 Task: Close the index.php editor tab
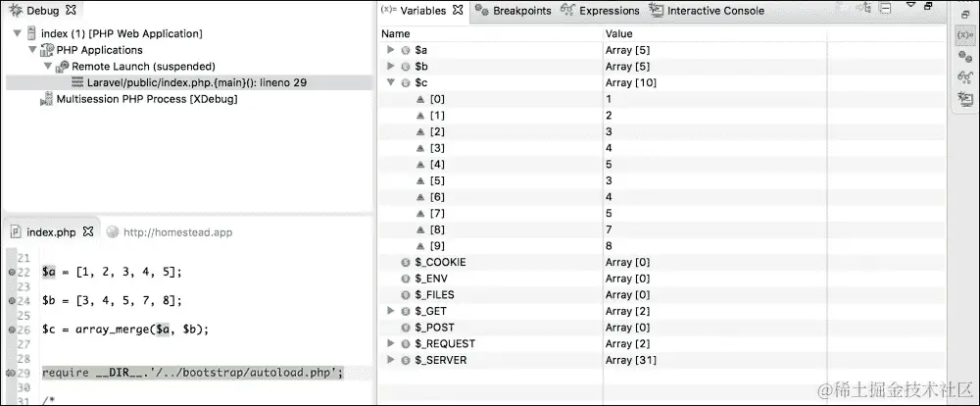click(x=88, y=231)
